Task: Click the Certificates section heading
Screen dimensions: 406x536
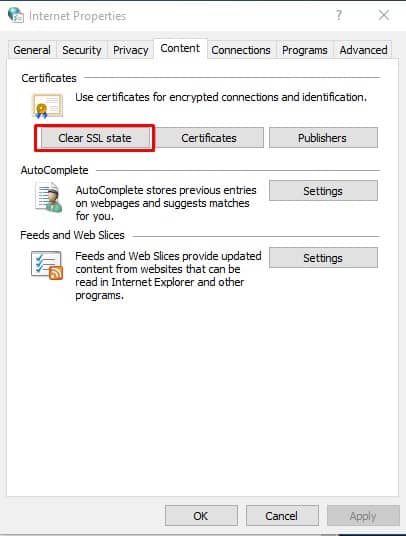Action: (x=49, y=78)
